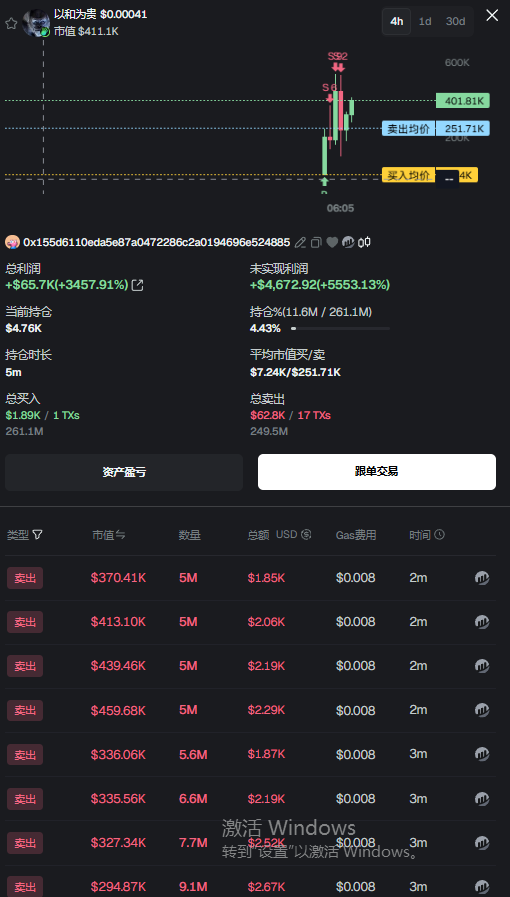Select the 401.81K price label on chart
The width and height of the screenshot is (510, 897).
463,101
